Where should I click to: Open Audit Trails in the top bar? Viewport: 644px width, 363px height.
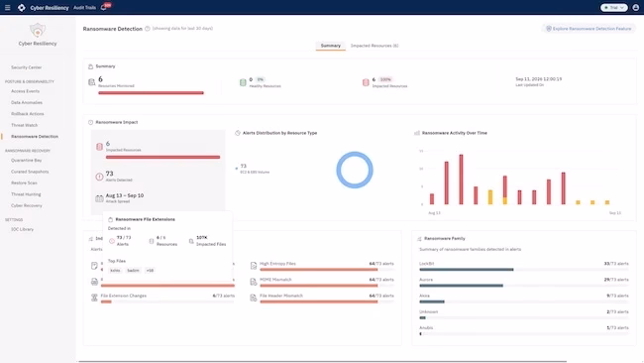point(84,7)
